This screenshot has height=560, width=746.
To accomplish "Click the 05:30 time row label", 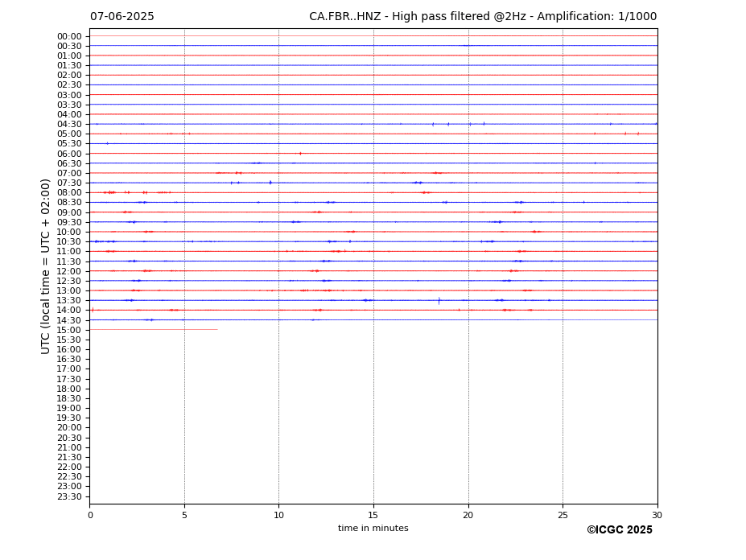I will (69, 144).
